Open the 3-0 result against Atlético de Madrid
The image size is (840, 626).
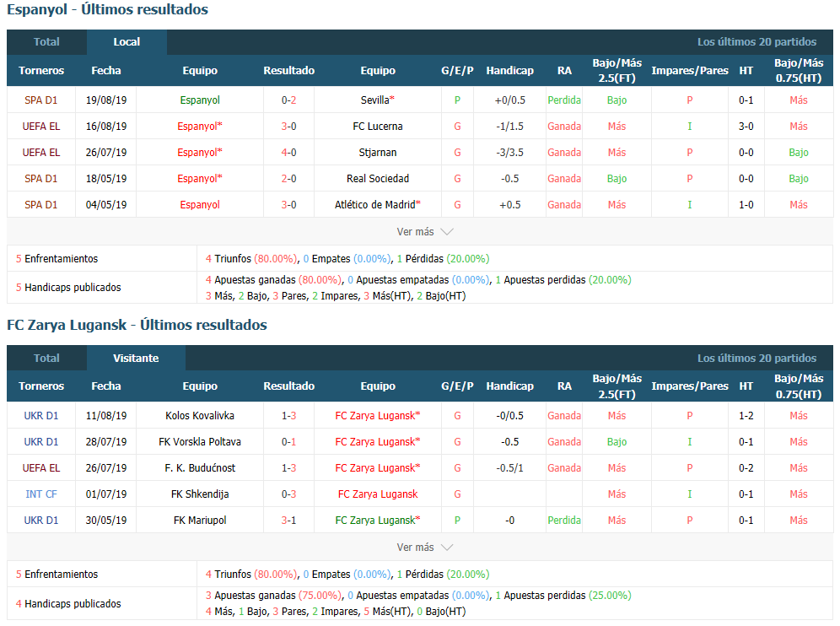(x=288, y=205)
